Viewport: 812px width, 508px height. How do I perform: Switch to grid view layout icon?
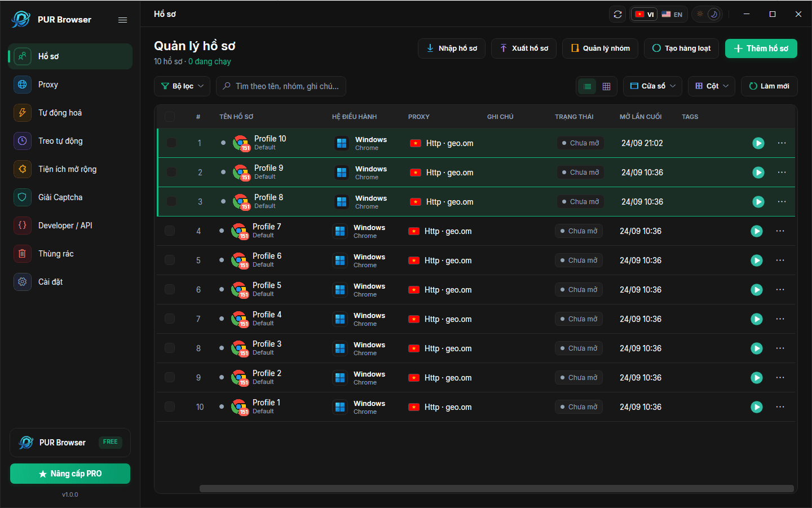[x=606, y=86]
